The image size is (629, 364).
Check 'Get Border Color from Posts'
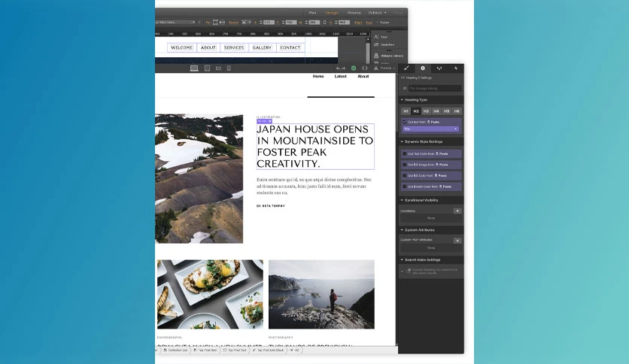tap(404, 187)
